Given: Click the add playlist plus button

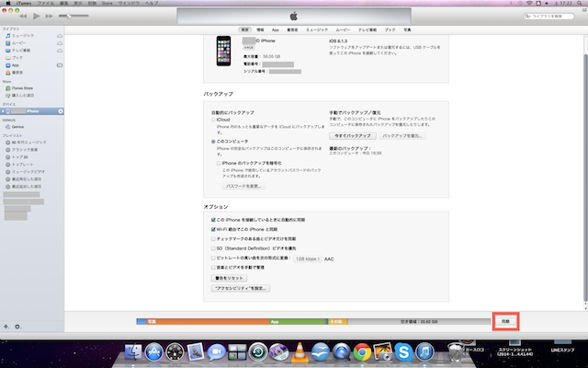Looking at the screenshot, I should 6,327.
